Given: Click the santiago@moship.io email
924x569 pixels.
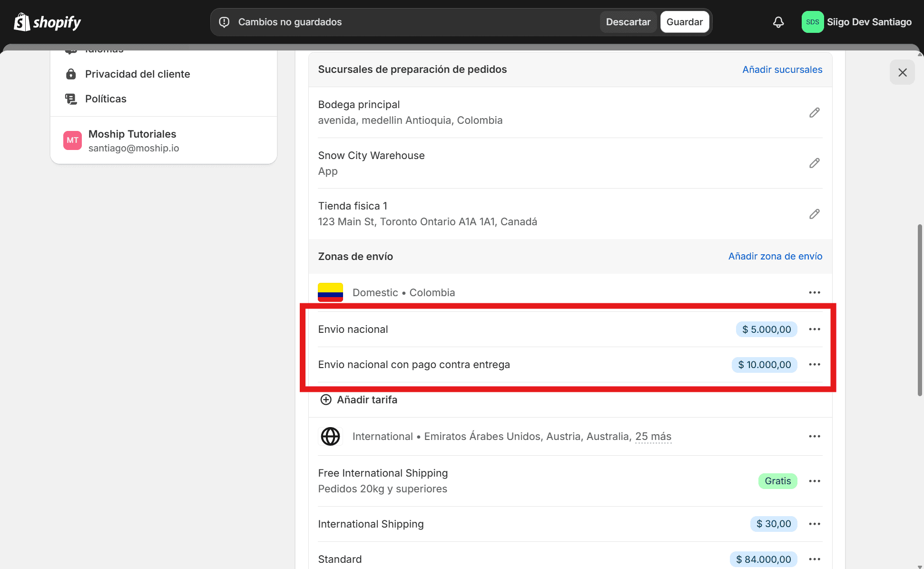Looking at the screenshot, I should tap(134, 148).
